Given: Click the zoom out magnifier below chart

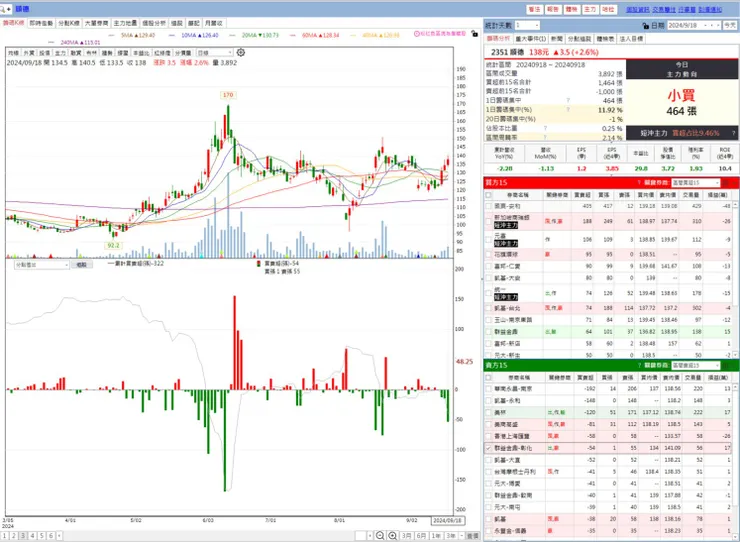Looking at the screenshot, I should tap(380, 535).
